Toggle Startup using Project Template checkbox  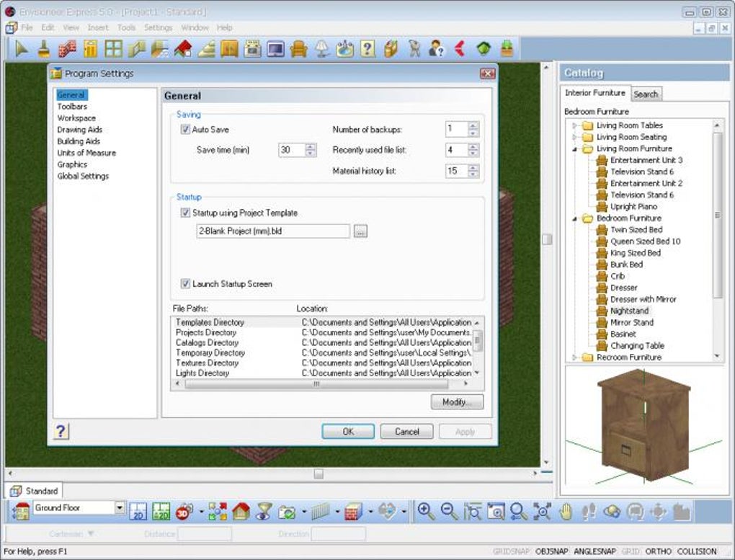(185, 213)
